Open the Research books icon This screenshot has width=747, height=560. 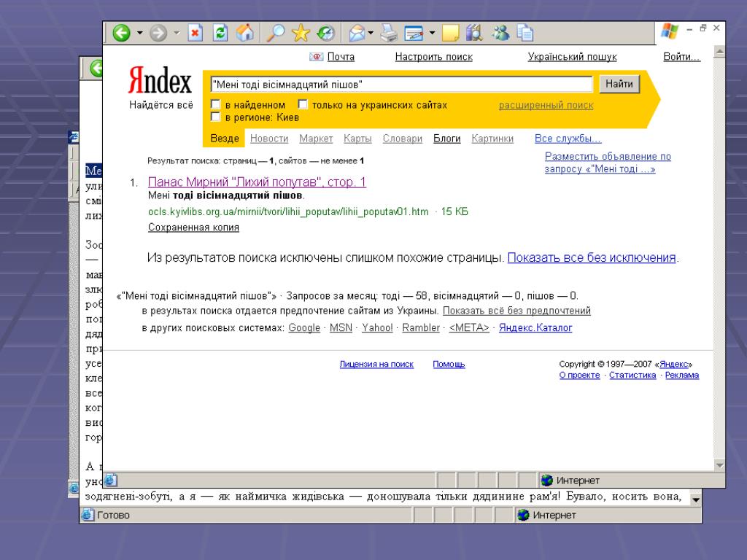click(x=474, y=33)
